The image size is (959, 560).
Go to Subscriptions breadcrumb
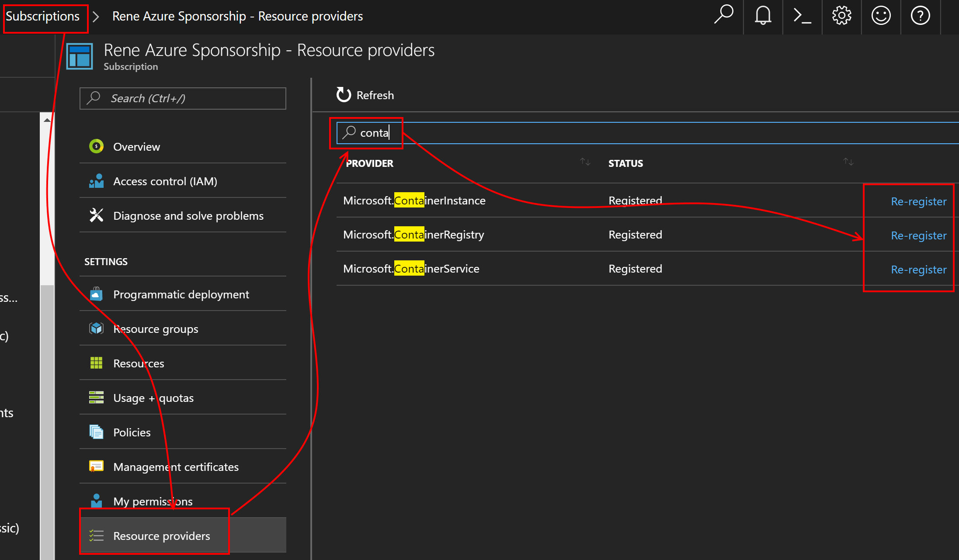(x=43, y=16)
